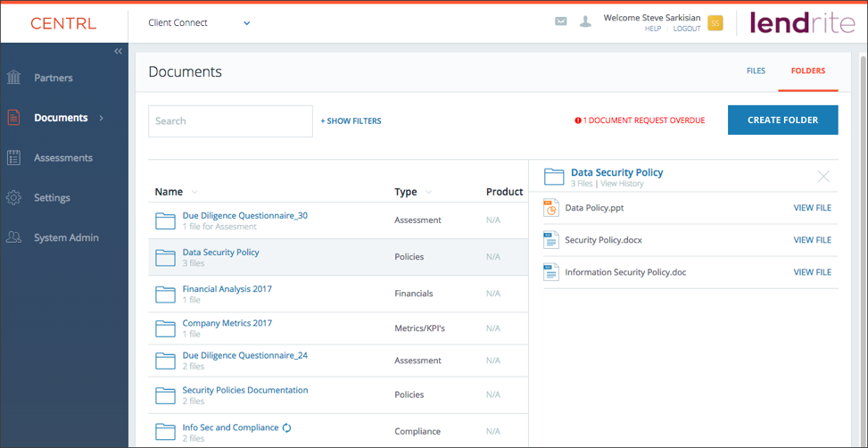Image resolution: width=868 pixels, height=448 pixels.
Task: Click the user profile silhouette icon
Action: click(585, 22)
